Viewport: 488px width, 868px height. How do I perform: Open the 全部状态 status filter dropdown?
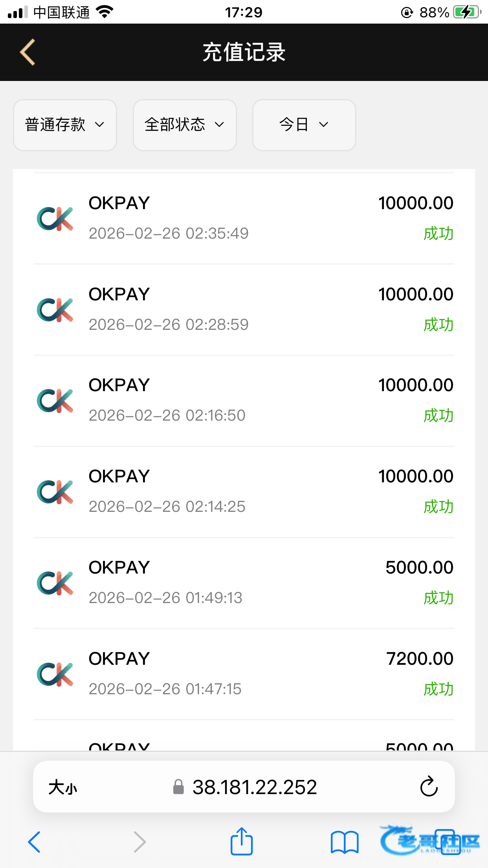click(185, 125)
